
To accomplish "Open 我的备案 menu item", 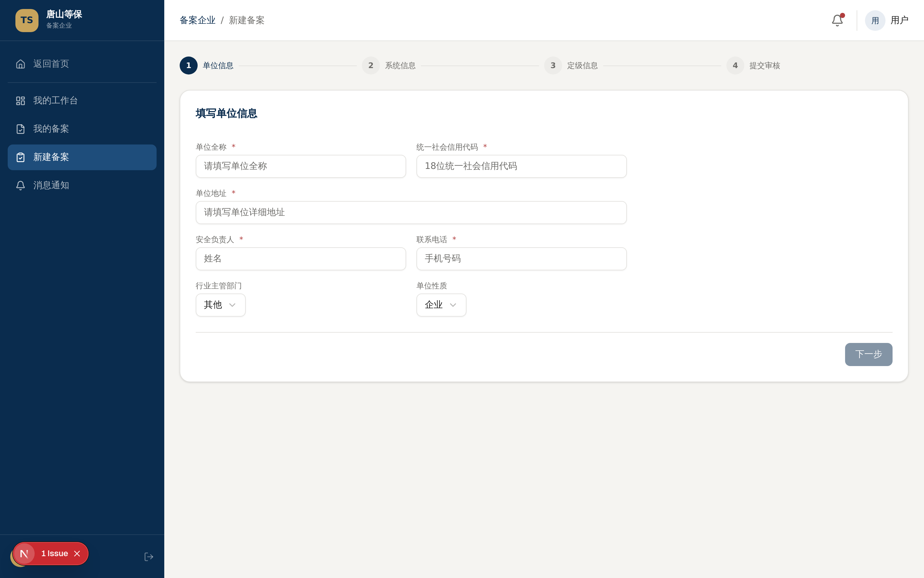I will click(82, 129).
